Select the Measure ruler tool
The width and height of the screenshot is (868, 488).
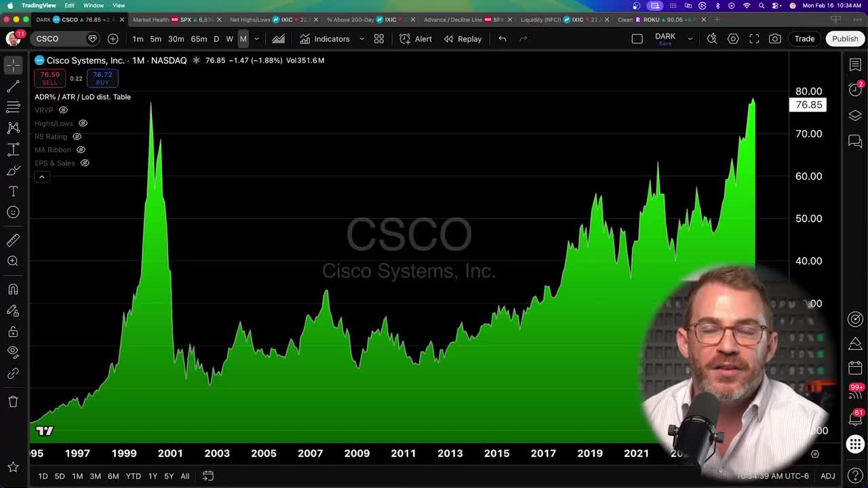point(13,240)
